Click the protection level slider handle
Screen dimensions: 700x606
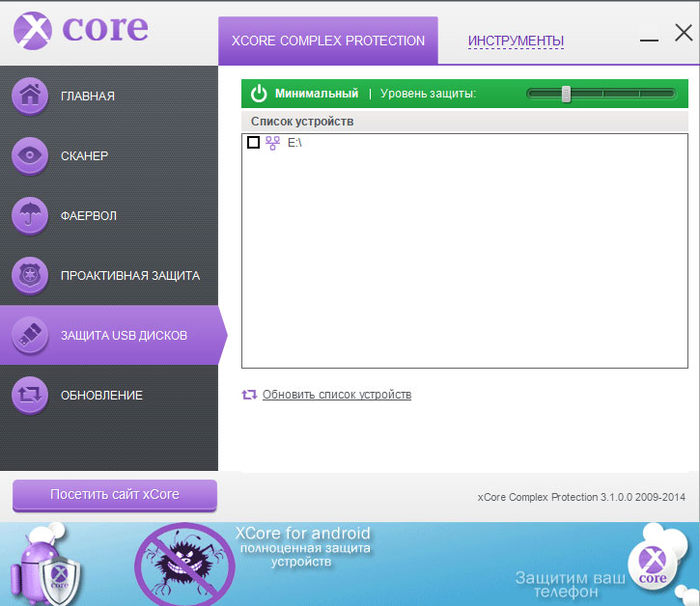[x=566, y=95]
